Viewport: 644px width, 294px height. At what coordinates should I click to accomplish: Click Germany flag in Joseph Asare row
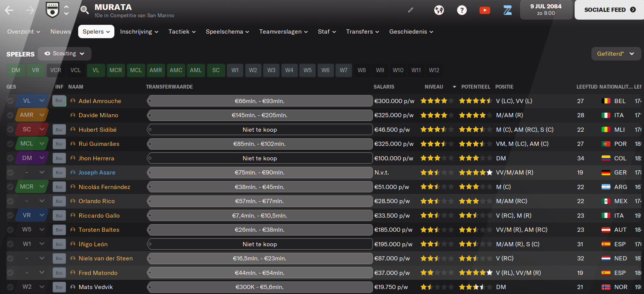tap(606, 173)
